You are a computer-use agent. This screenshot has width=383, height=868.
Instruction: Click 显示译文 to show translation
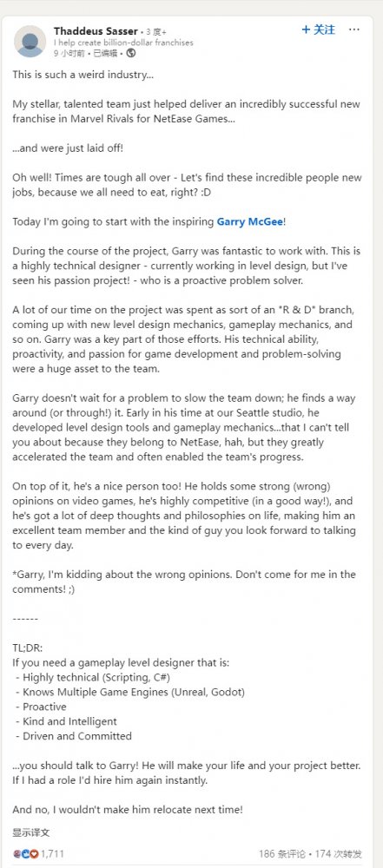31,832
